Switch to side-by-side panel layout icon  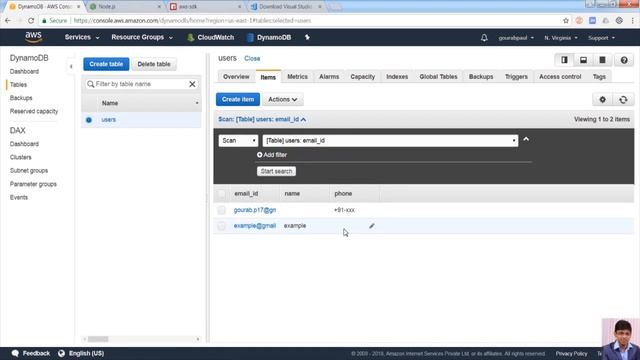[564, 60]
